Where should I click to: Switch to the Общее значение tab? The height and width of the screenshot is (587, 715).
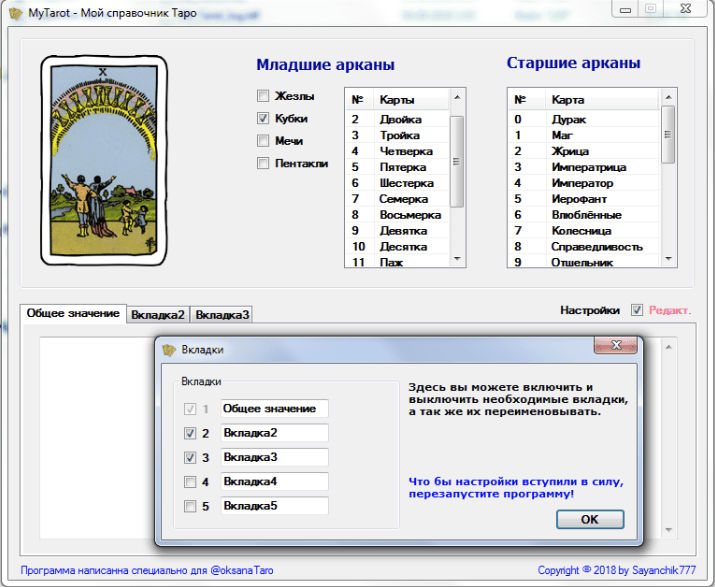click(73, 313)
